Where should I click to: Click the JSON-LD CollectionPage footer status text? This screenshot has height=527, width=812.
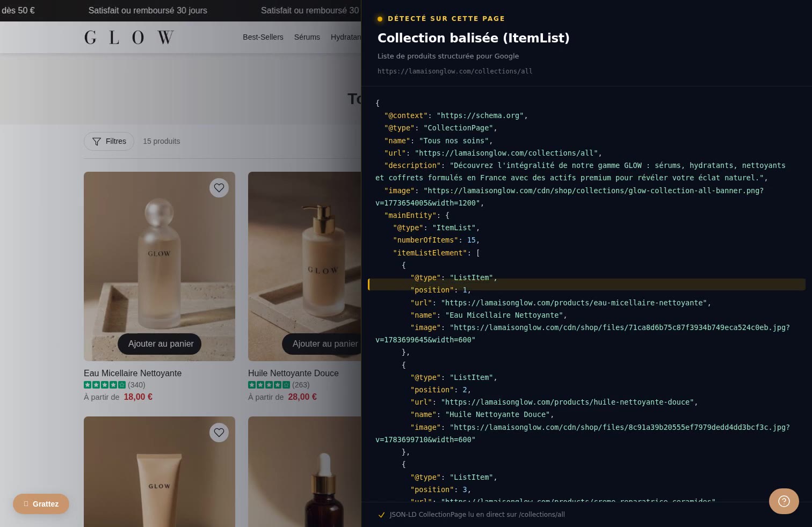(477, 515)
